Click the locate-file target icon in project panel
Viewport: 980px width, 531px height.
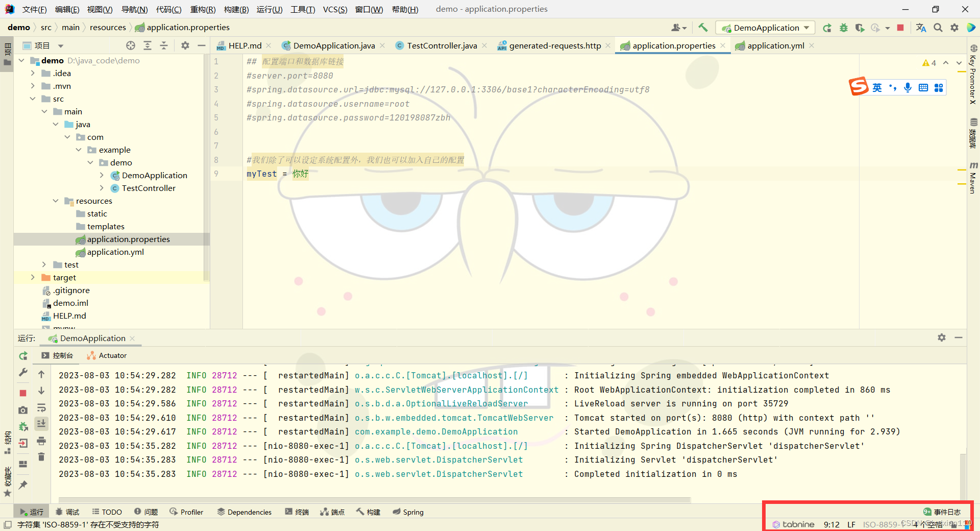pyautogui.click(x=131, y=45)
